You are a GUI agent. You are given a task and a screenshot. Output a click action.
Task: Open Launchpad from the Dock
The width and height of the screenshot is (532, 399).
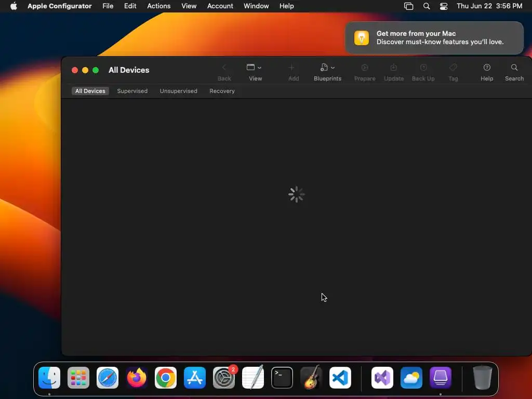point(78,378)
